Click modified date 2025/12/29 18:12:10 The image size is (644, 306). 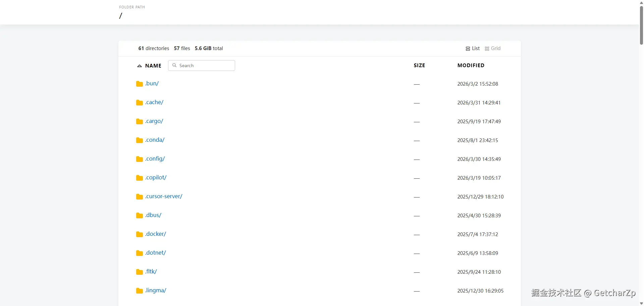coord(480,197)
